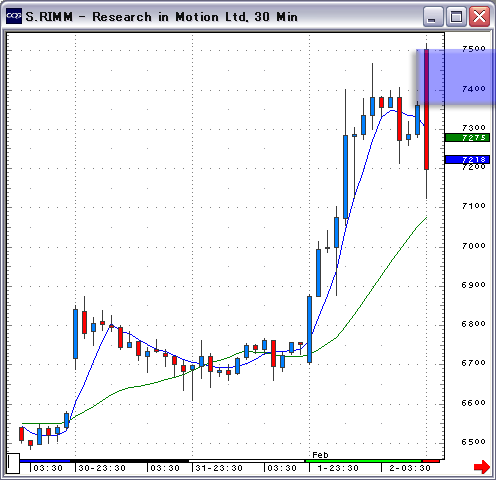
Task: Click the 2-03:30 time axis label
Action: [410, 468]
